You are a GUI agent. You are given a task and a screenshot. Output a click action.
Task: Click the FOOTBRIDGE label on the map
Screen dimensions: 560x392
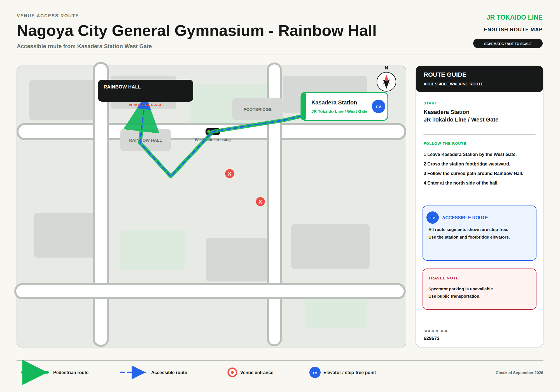258,109
